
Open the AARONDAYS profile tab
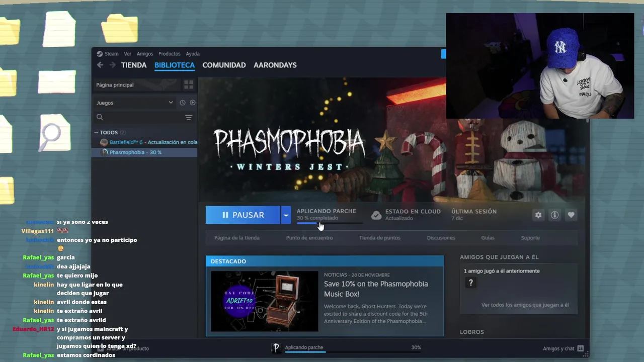pos(275,65)
